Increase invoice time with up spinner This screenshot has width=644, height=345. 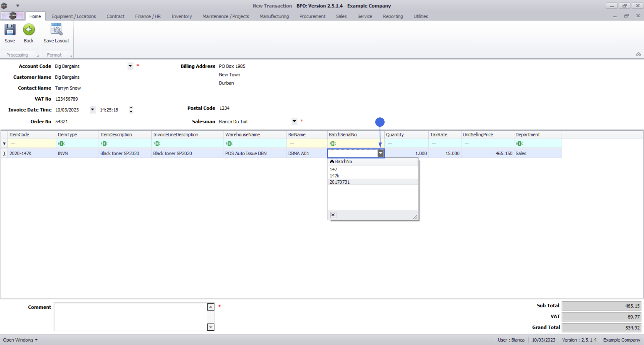pos(131,108)
